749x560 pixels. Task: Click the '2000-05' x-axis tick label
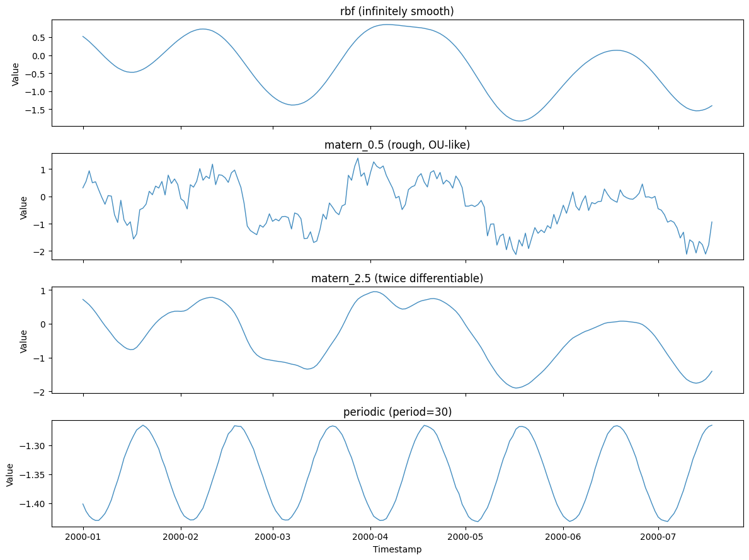point(466,537)
